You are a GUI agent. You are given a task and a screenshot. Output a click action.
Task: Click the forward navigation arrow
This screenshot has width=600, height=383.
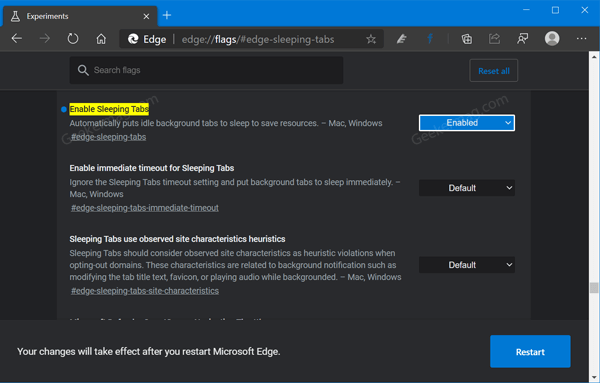tap(45, 39)
